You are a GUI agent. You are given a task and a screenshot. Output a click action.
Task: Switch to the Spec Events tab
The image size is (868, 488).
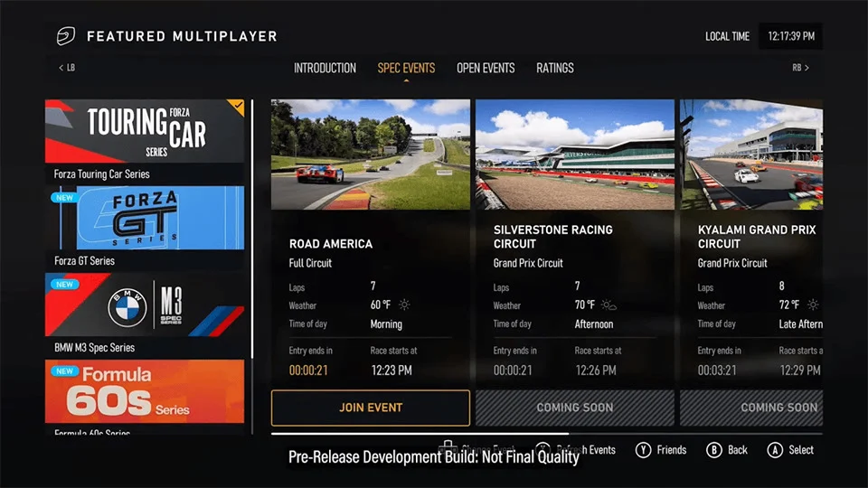click(406, 68)
